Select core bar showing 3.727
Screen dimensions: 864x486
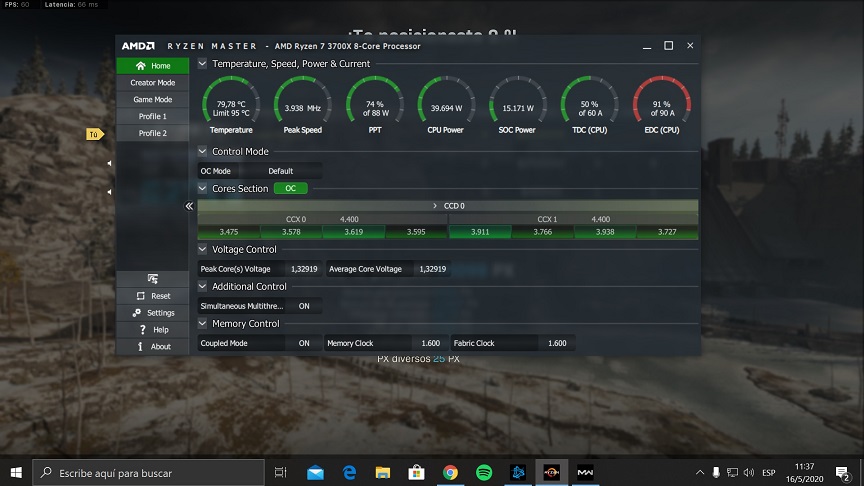coord(667,232)
